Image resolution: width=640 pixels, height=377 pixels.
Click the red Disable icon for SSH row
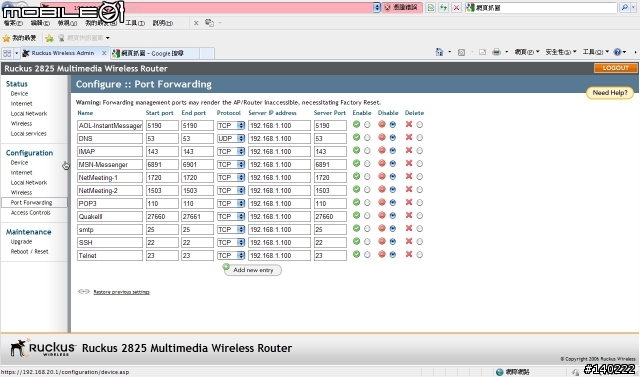(x=382, y=242)
